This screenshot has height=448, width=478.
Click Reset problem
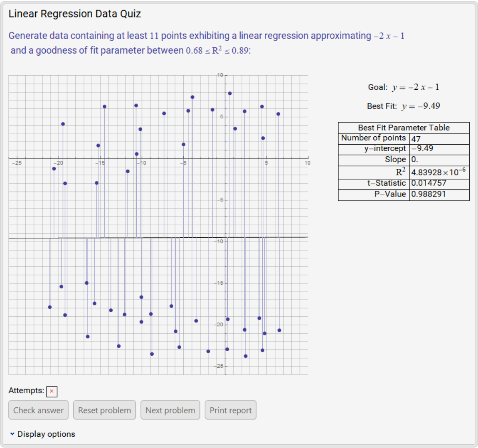tap(104, 410)
